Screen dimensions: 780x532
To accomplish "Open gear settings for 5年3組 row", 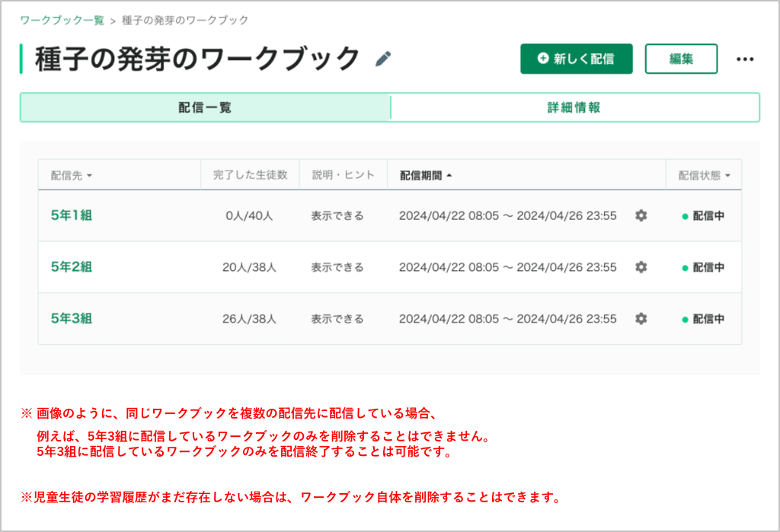I will (641, 318).
